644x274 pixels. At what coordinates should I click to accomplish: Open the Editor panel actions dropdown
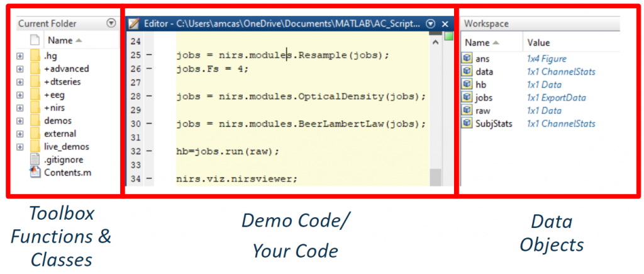pos(431,23)
